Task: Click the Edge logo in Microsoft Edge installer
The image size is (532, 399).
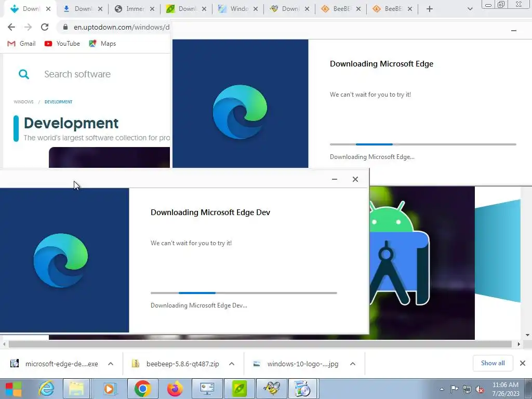Action: [x=240, y=112]
